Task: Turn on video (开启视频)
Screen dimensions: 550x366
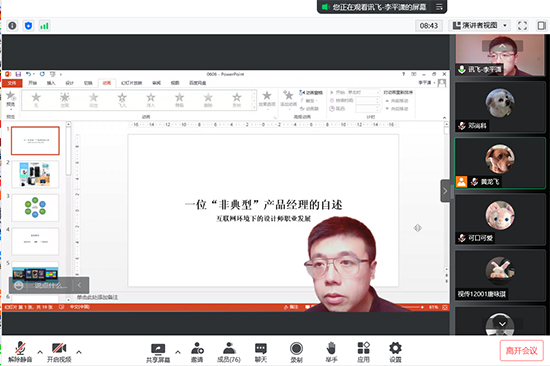Action: [59, 352]
